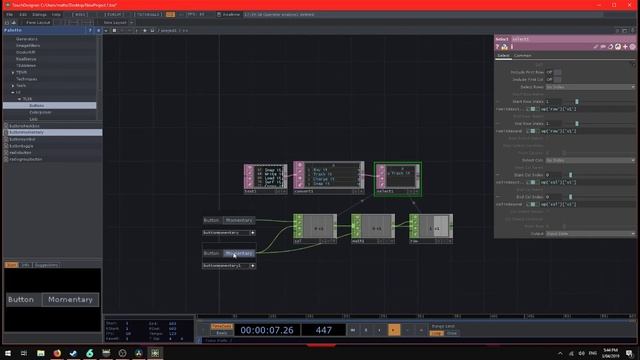
Task: Open the Palette help question mark icon
Action: coord(90,30)
